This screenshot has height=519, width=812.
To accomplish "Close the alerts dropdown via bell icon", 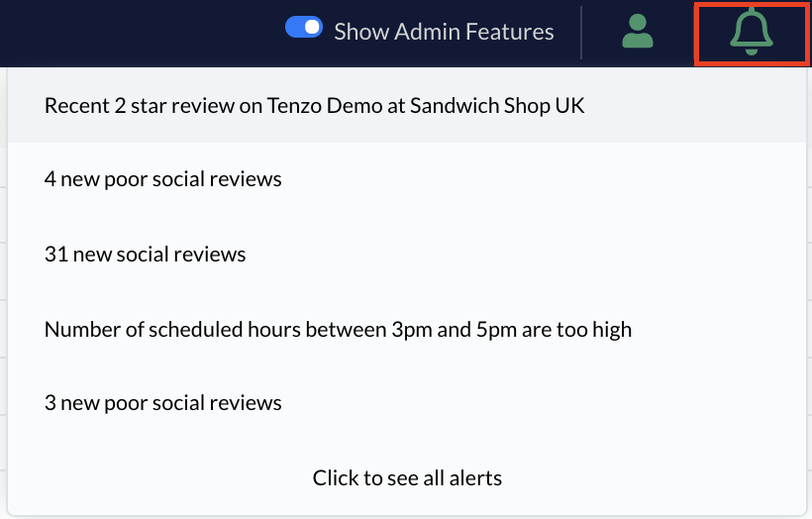I will click(752, 32).
